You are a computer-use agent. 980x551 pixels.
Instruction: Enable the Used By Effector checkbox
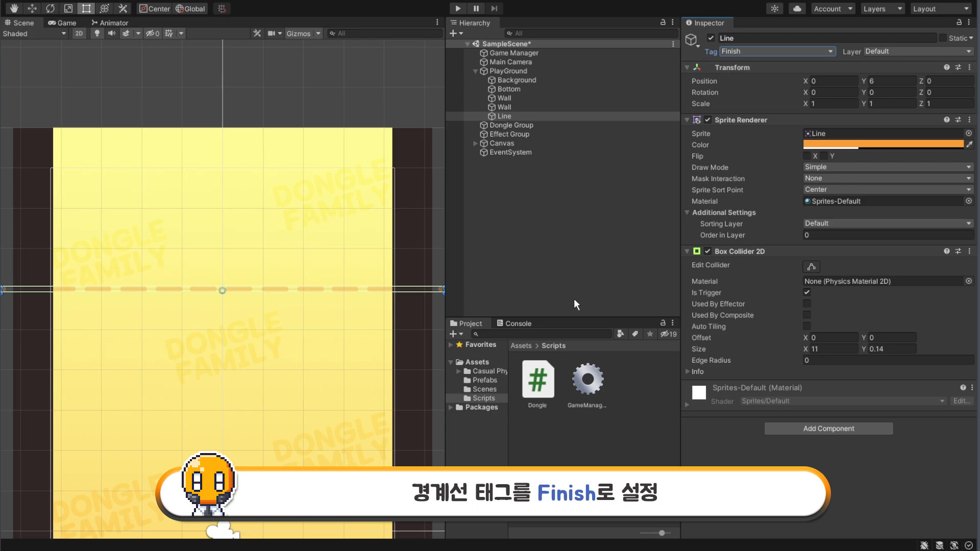pos(807,304)
